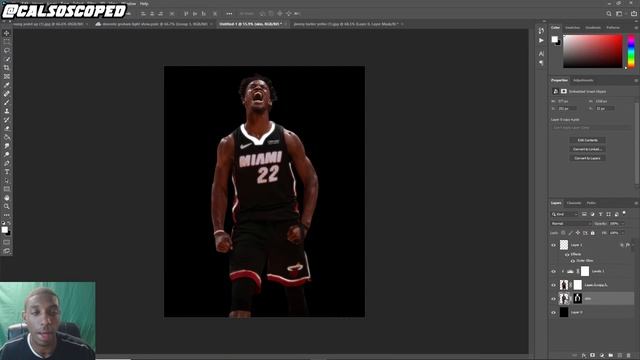This screenshot has width=640, height=360.
Task: Open the Color panel flyout menu
Action: (x=636, y=28)
